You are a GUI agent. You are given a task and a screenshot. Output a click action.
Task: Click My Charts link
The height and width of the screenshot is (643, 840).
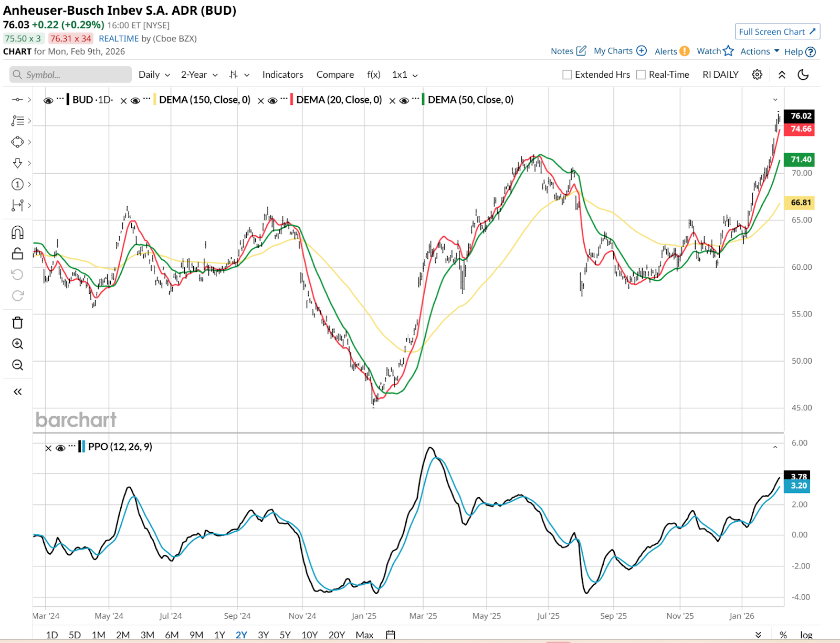point(620,51)
